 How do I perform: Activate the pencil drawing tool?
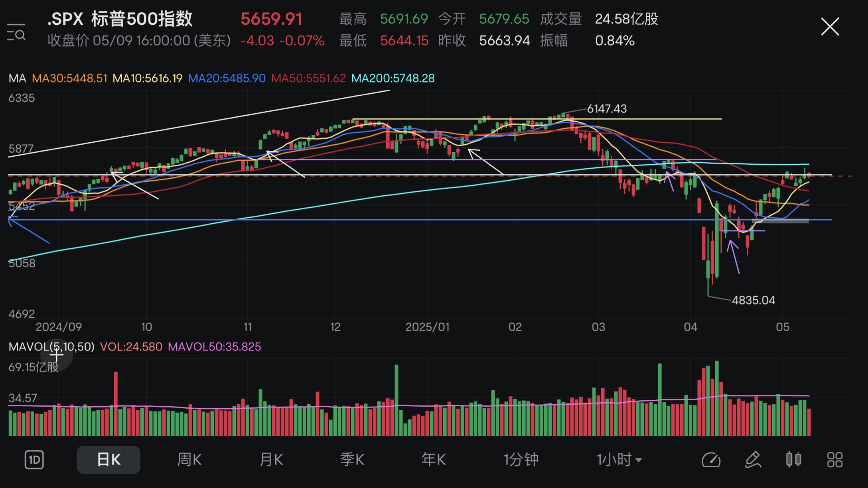[x=753, y=460]
